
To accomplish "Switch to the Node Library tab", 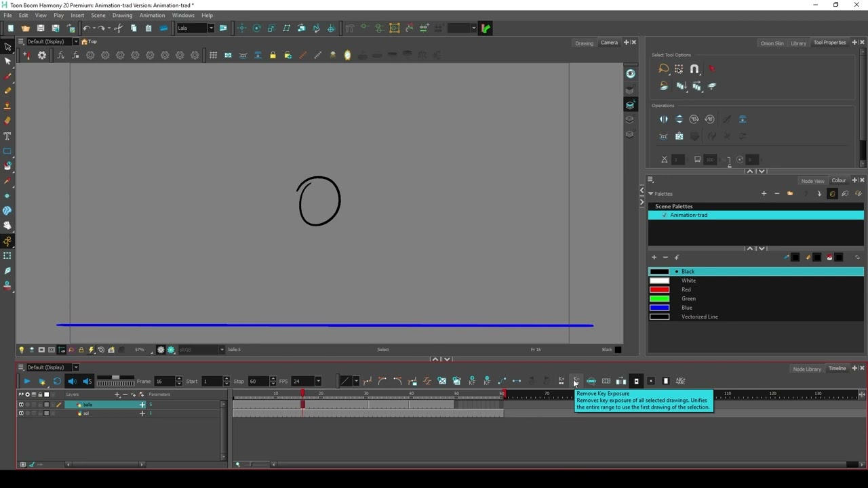I will [807, 369].
